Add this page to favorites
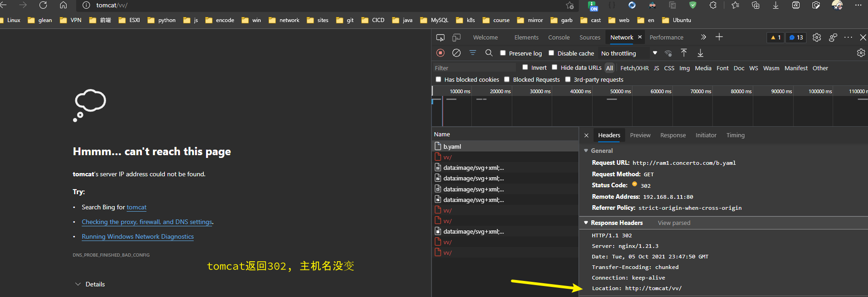This screenshot has height=297, width=868. click(x=570, y=5)
